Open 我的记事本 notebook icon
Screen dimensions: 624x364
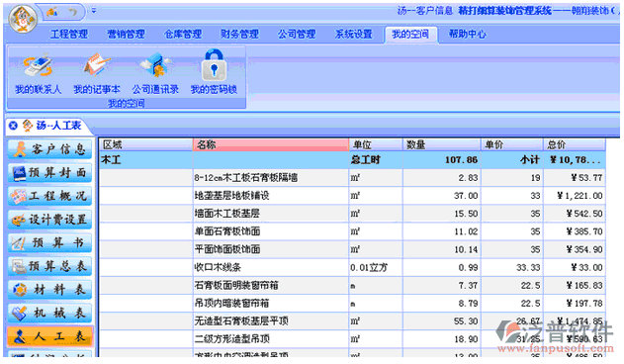(x=97, y=73)
